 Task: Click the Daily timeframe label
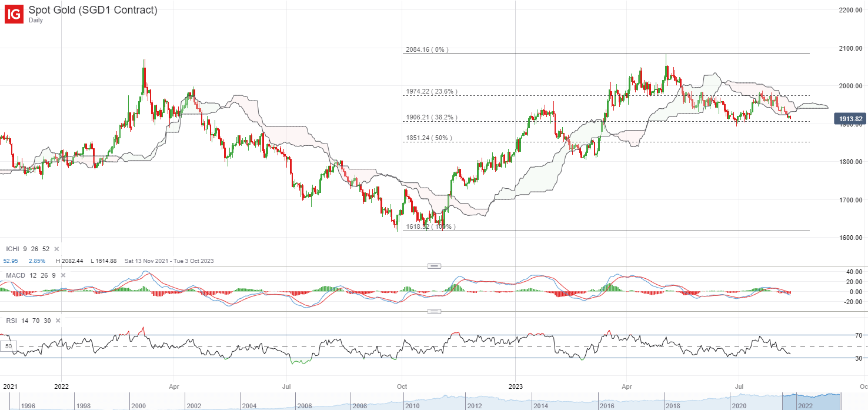(36, 21)
